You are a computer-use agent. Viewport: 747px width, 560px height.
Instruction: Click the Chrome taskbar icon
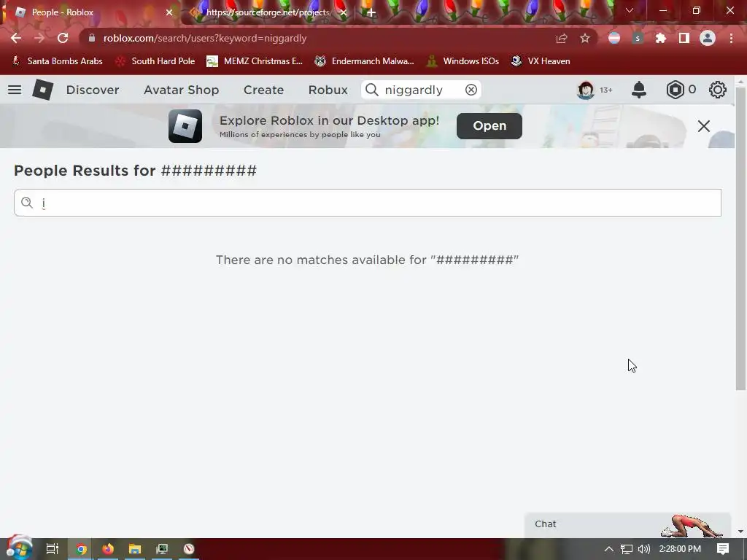coord(81,549)
